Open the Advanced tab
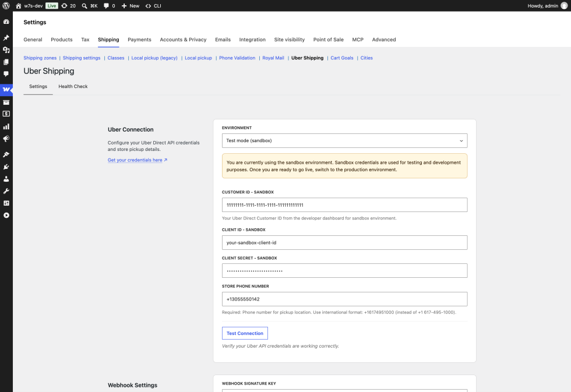The image size is (571, 392). (x=384, y=40)
